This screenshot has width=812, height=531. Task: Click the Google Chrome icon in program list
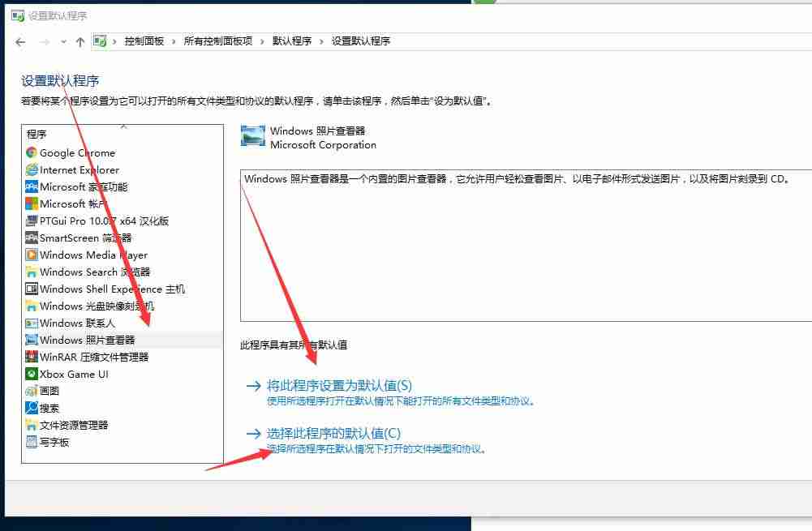(32, 152)
